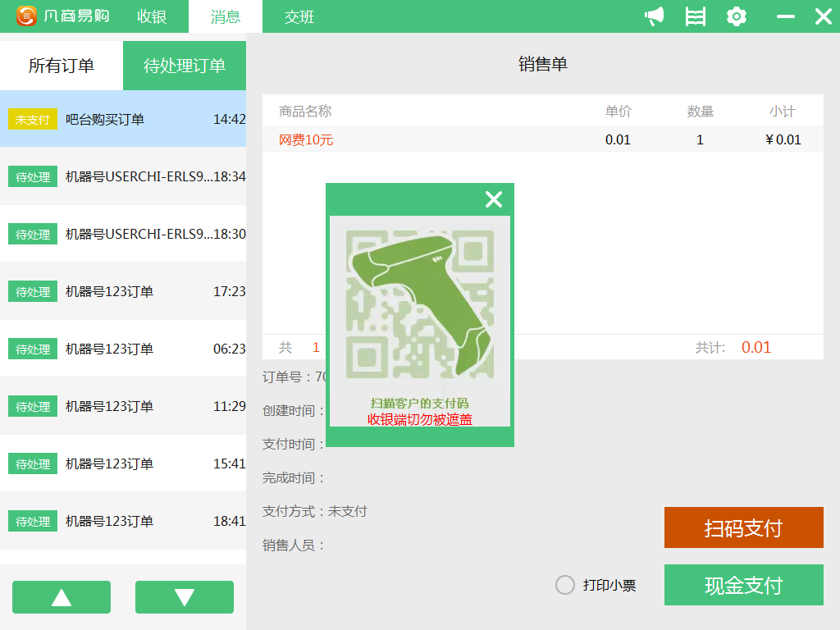Switch to the 收银 tab
This screenshot has width=840, height=630.
(152, 16)
